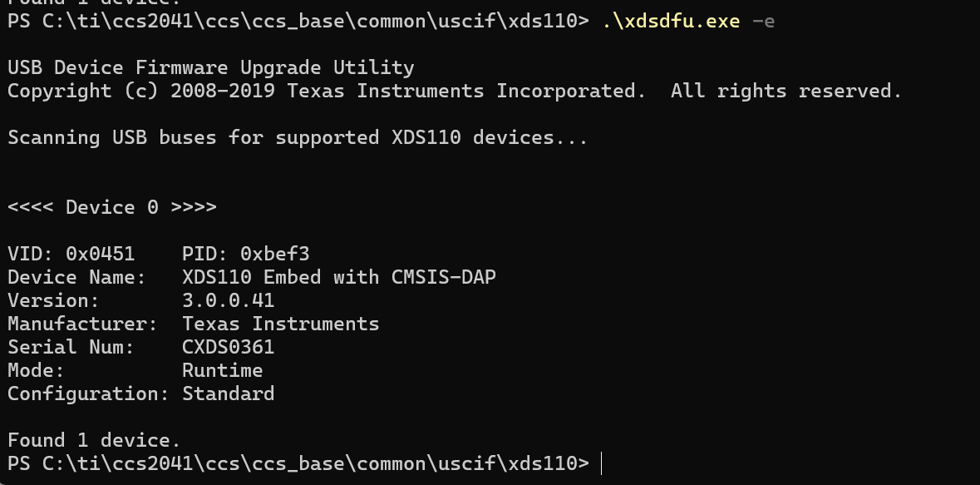
Task: Click the Scanning USB buses message
Action: (298, 137)
